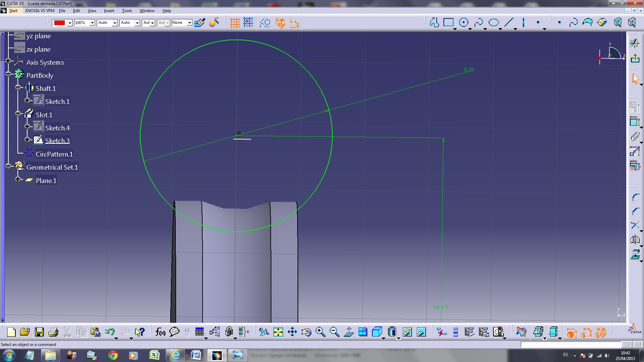
Task: Open the Start menu in menu bar
Action: pyautogui.click(x=13, y=11)
